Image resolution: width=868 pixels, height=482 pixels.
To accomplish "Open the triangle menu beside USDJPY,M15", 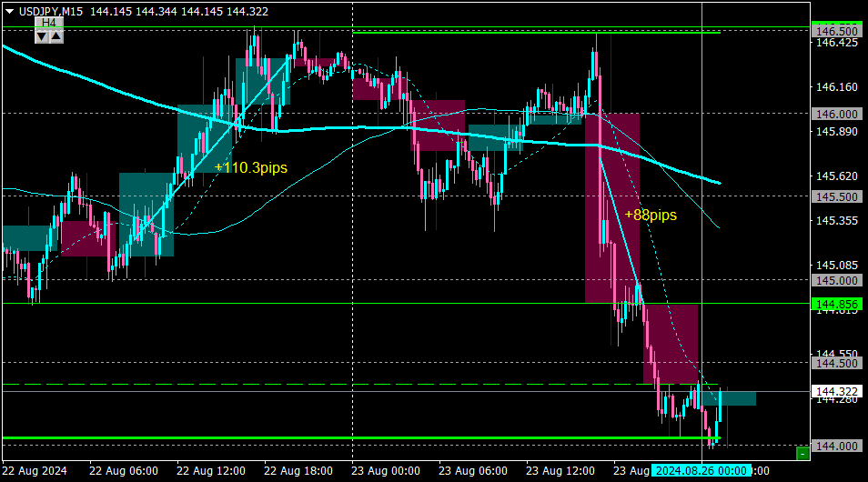I will point(9,11).
